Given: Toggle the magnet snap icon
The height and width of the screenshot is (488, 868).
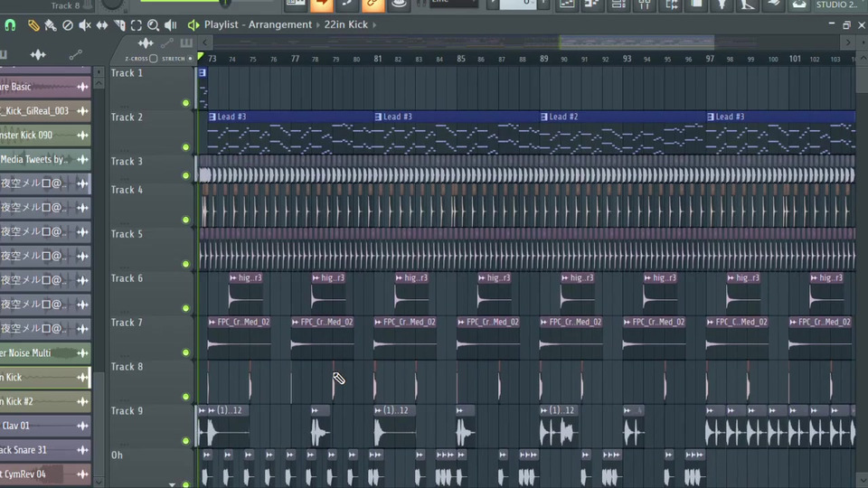Looking at the screenshot, I should (x=11, y=25).
